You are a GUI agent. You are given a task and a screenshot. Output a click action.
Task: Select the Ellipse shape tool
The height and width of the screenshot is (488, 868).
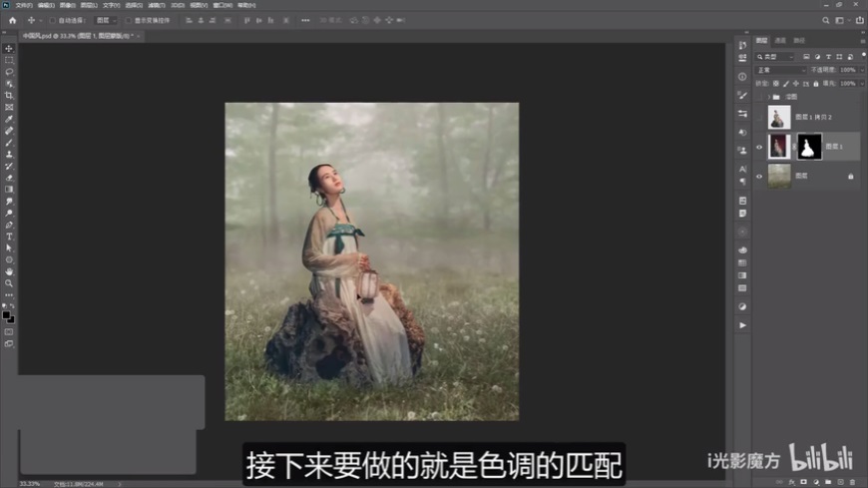click(9, 259)
